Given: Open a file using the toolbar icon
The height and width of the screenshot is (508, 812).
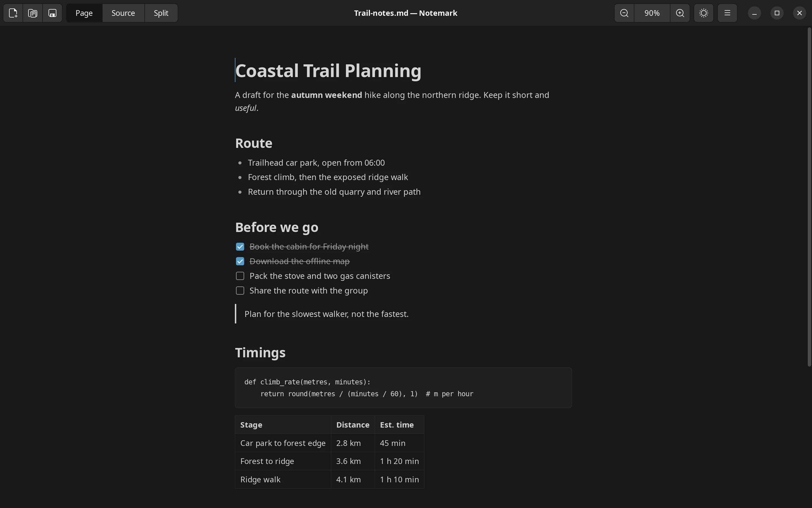Looking at the screenshot, I should [x=32, y=13].
